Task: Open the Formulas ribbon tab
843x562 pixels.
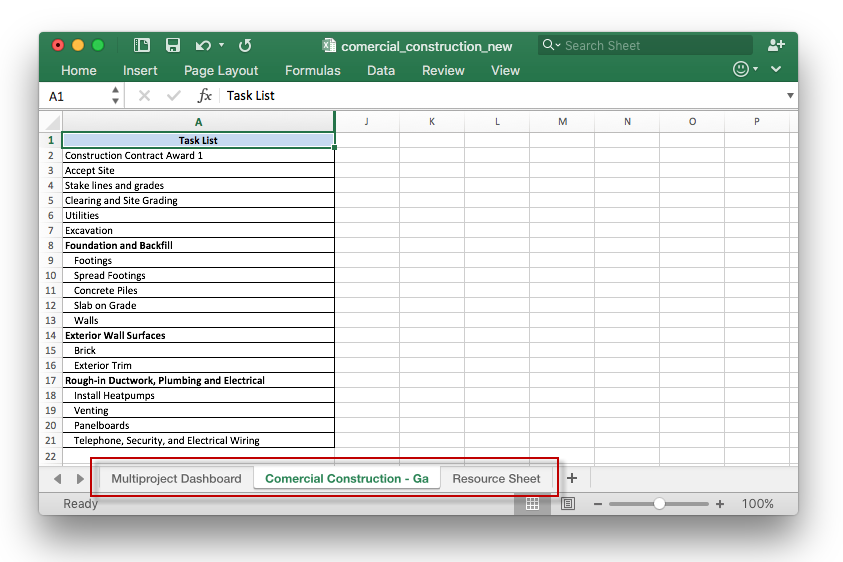Action: 312,71
